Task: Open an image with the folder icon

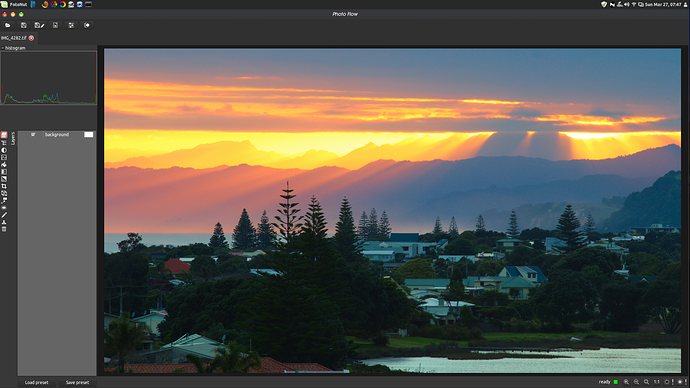Action: (7, 26)
